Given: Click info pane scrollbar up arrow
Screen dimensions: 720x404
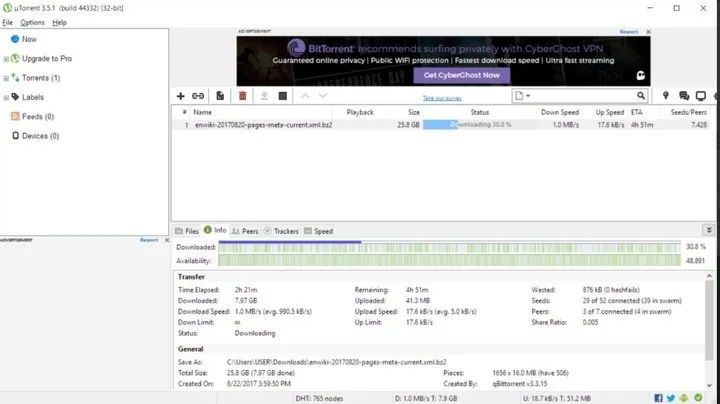Looking at the screenshot, I should click(709, 276).
